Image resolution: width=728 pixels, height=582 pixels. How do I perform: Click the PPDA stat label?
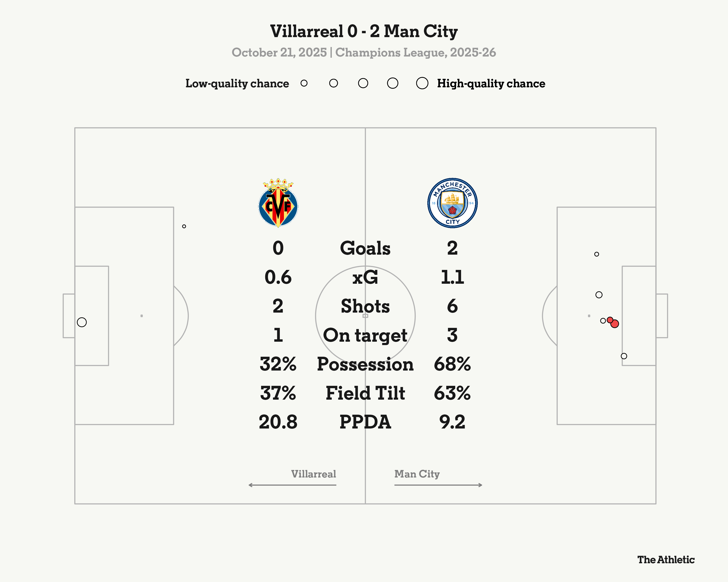point(365,422)
